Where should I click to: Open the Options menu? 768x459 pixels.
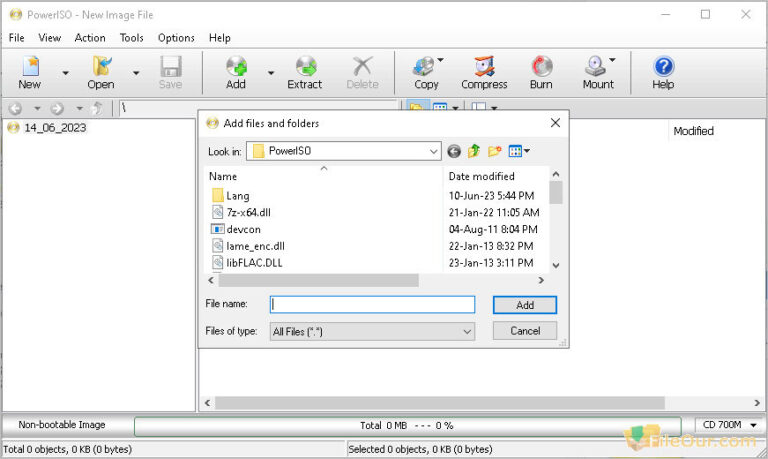pyautogui.click(x=176, y=38)
